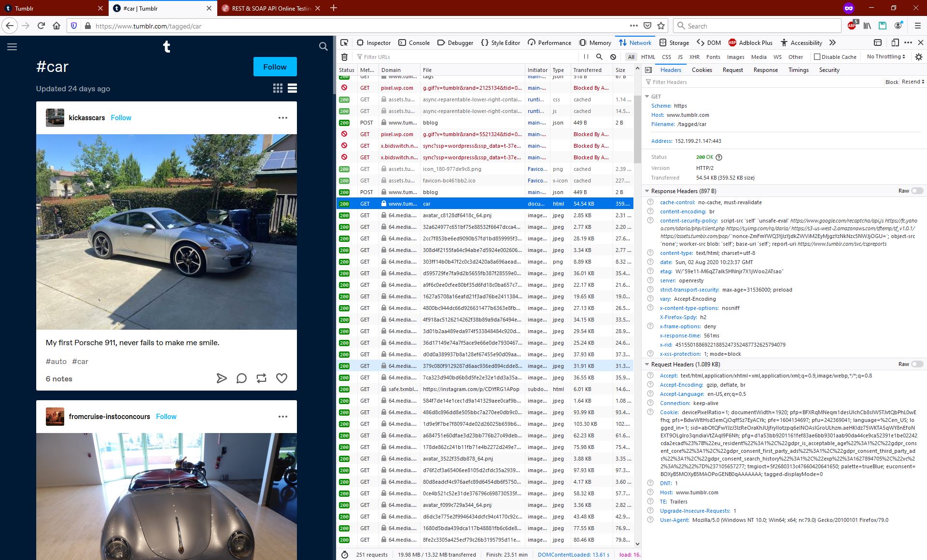Click the reblog icon on kickasscars post
This screenshot has width=927, height=560.
coord(261,378)
